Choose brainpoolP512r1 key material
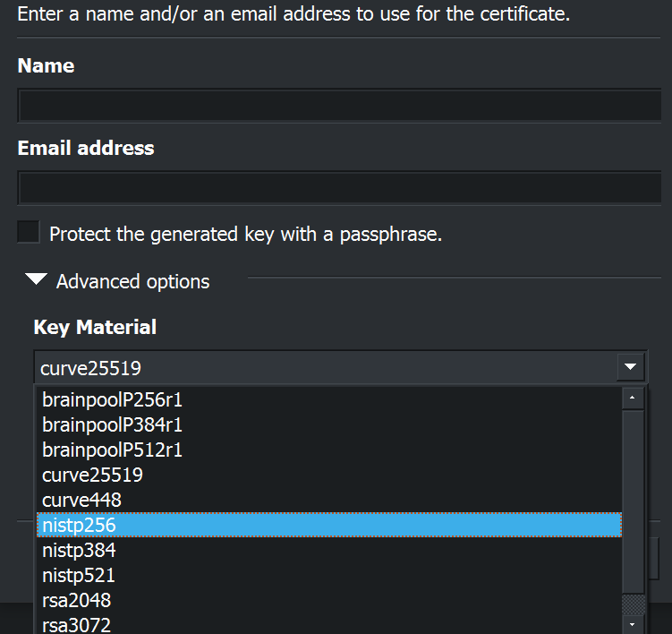Viewport: 672px width, 634px height. [x=112, y=450]
